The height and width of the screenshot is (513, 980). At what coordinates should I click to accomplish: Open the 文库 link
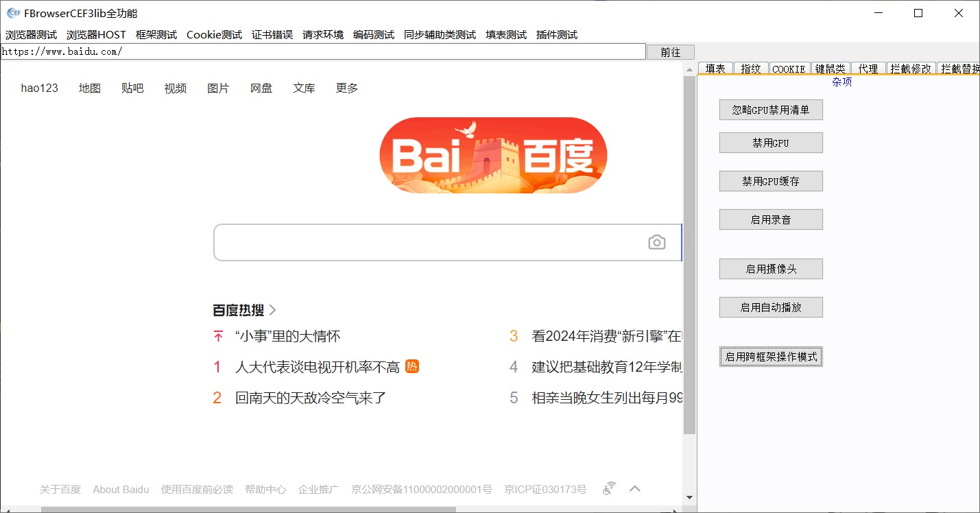304,88
